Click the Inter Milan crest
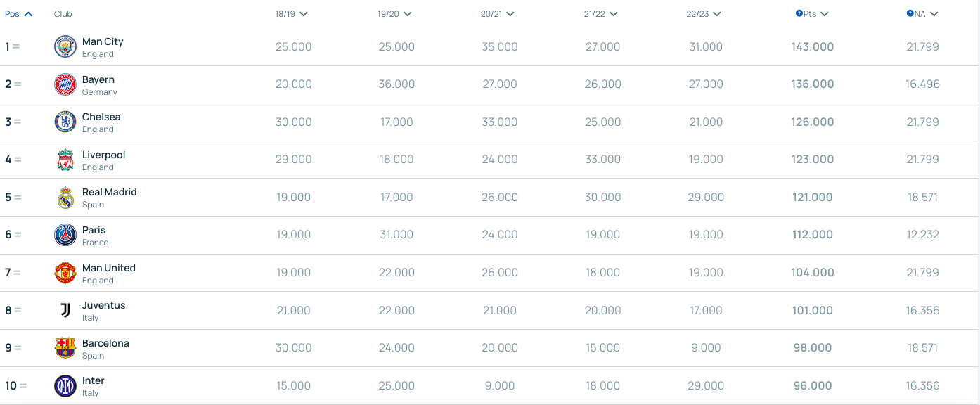 (65, 385)
